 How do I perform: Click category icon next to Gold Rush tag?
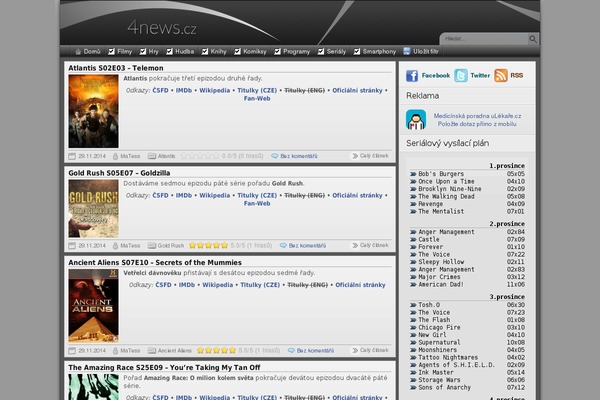(x=152, y=246)
